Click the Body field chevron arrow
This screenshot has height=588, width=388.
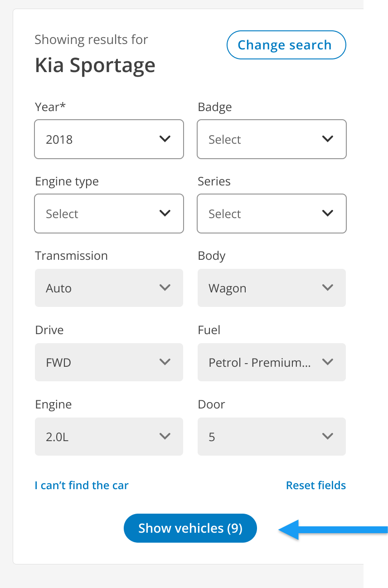click(328, 287)
